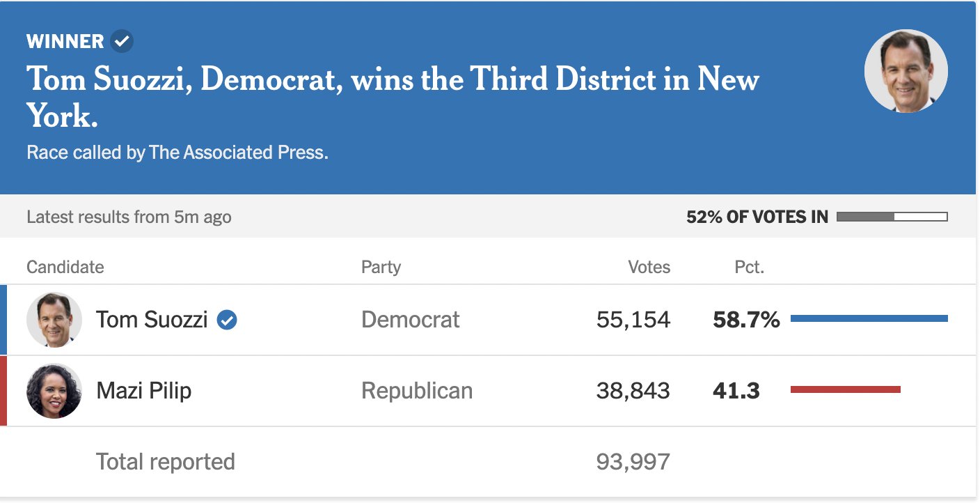Click the Votes column header
The image size is (980, 503).
coord(649,267)
